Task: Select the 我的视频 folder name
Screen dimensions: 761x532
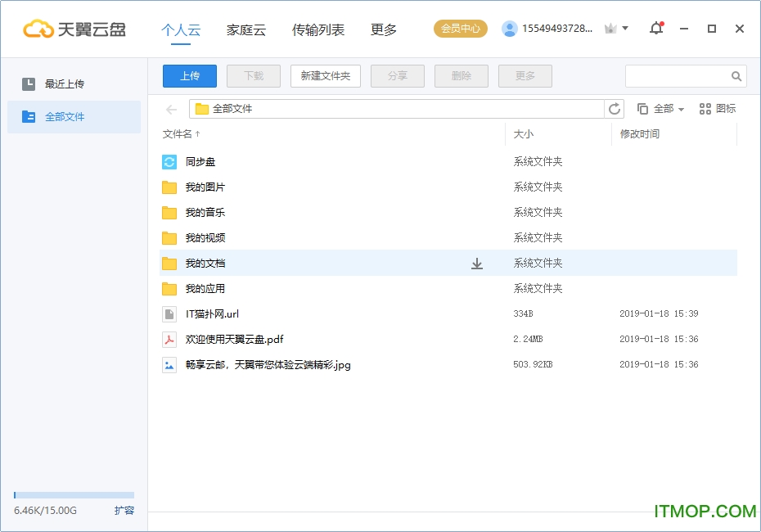Action: (205, 238)
